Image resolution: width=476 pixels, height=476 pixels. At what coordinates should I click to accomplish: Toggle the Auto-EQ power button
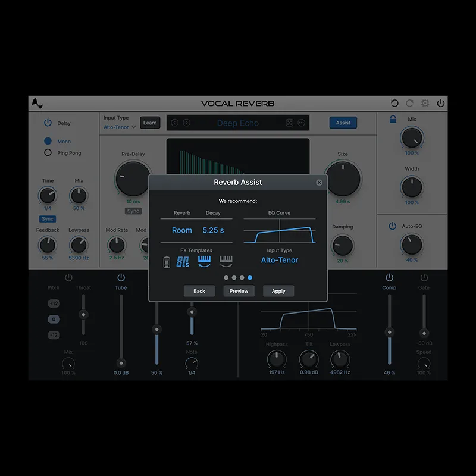(x=393, y=226)
